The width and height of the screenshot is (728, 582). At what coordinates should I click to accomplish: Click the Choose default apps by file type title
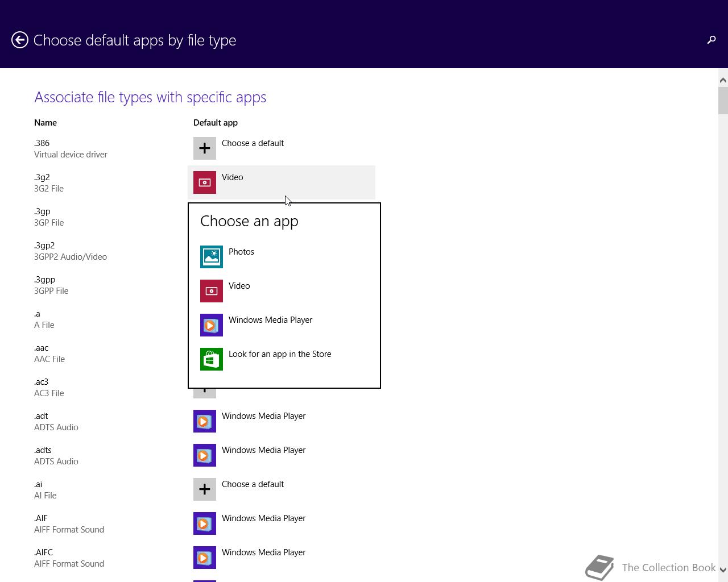click(x=135, y=40)
